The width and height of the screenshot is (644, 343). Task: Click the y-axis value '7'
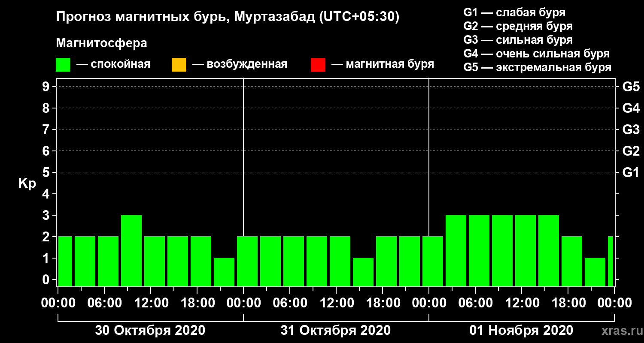pyautogui.click(x=47, y=129)
